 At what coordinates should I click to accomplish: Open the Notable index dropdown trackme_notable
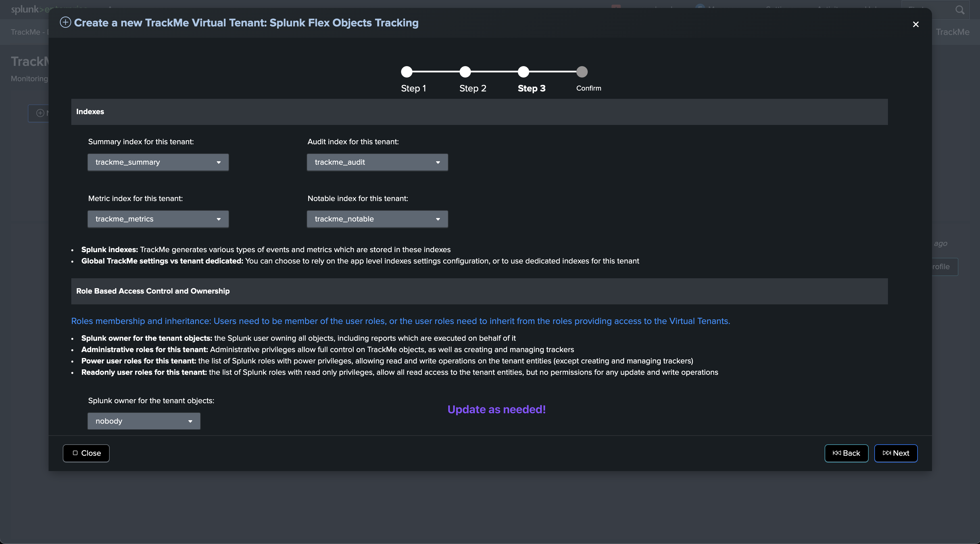[x=378, y=219]
